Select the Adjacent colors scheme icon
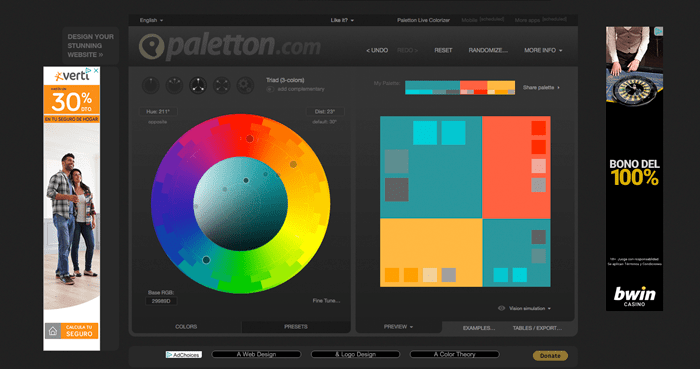Image resolution: width=700 pixels, height=369 pixels. 174,85
